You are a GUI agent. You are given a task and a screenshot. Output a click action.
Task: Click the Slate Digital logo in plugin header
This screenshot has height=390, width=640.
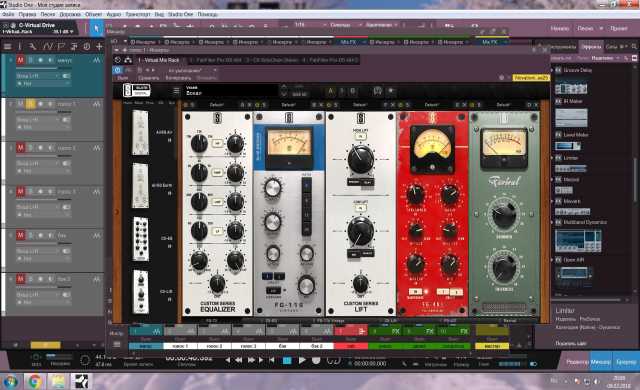click(x=137, y=90)
